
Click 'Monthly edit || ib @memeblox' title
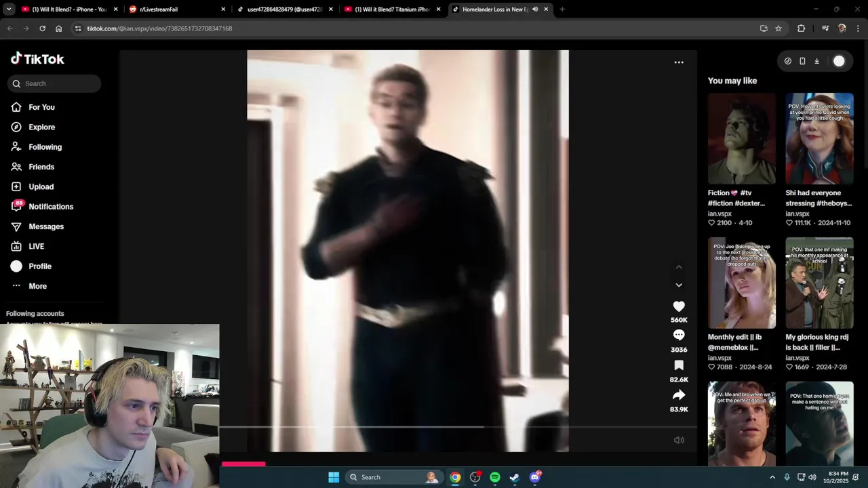pos(734,342)
